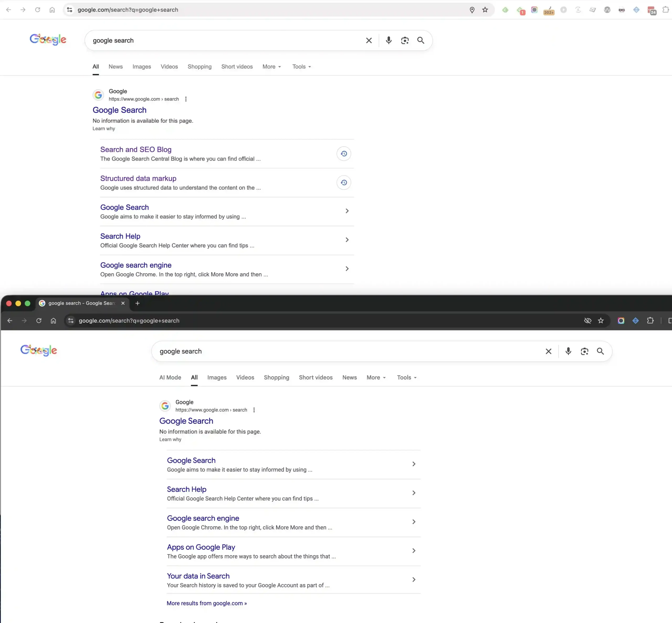Switch to AI Mode in the dark window
The width and height of the screenshot is (672, 623).
[x=170, y=377]
